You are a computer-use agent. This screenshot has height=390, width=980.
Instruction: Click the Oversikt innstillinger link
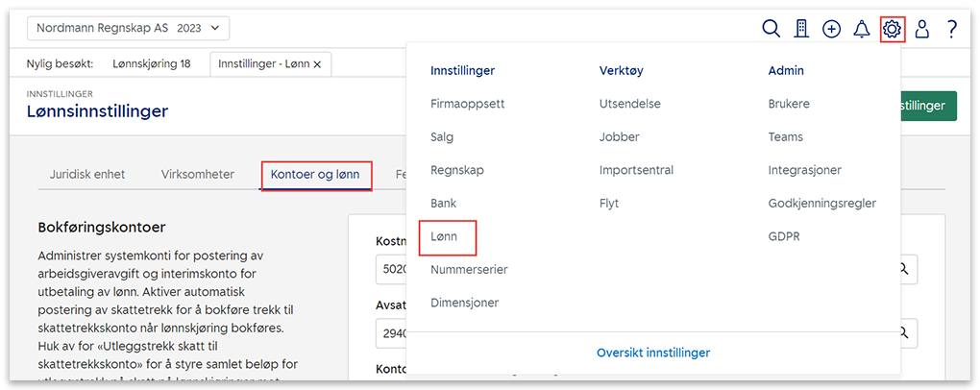point(653,353)
